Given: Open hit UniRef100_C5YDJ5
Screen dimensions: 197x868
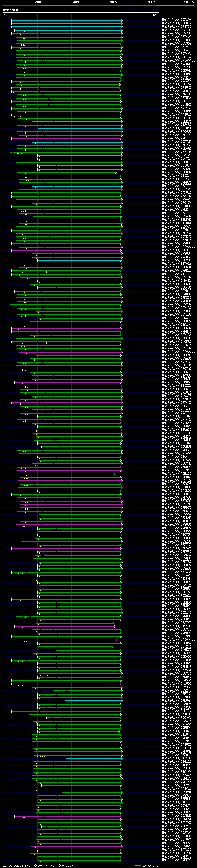Looking at the screenshot, I should (177, 399).
